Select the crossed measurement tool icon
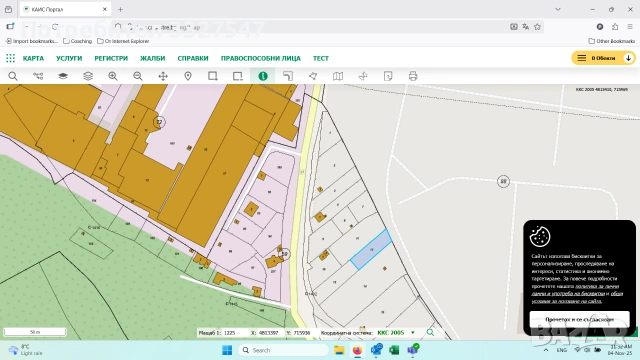The height and width of the screenshot is (360, 640). point(363,76)
